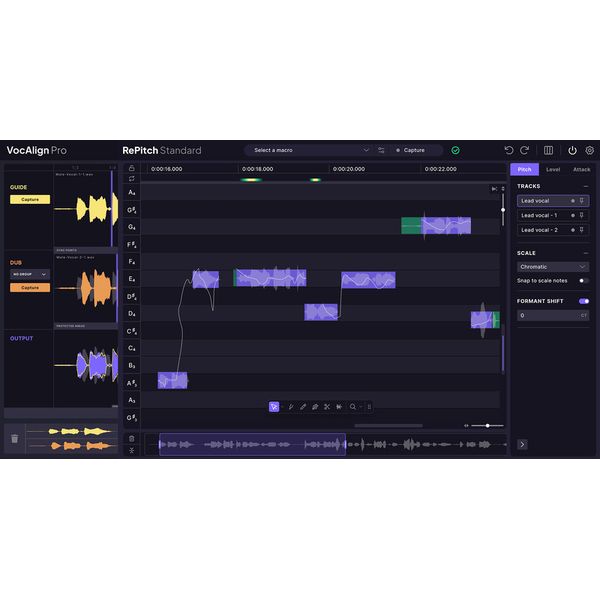The height and width of the screenshot is (600, 600).
Task: Click the power bypass icon
Action: 572,150
